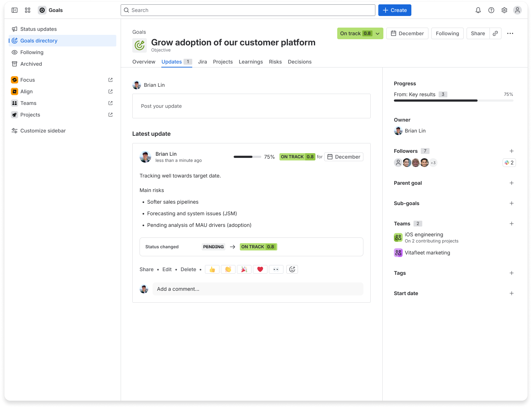Image resolution: width=532 pixels, height=408 pixels.
Task: Open the help question mark icon
Action: pyautogui.click(x=491, y=10)
